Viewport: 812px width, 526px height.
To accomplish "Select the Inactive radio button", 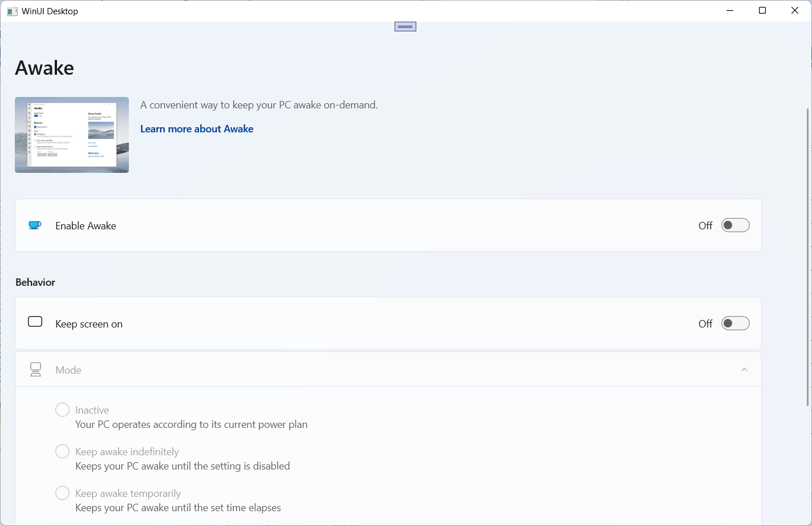I will (x=62, y=410).
